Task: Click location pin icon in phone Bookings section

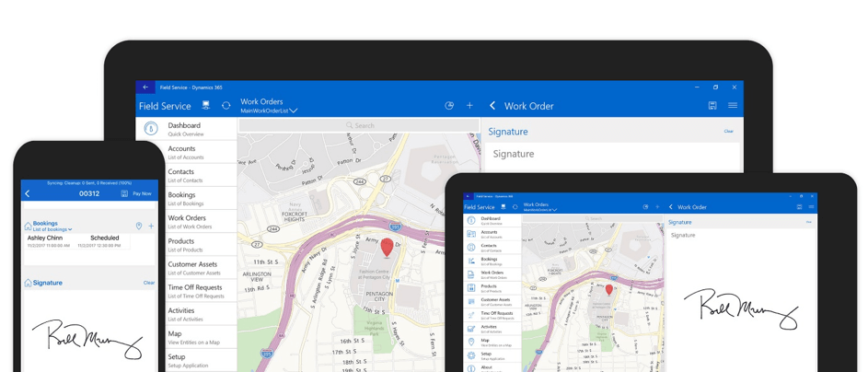Action: (x=139, y=226)
